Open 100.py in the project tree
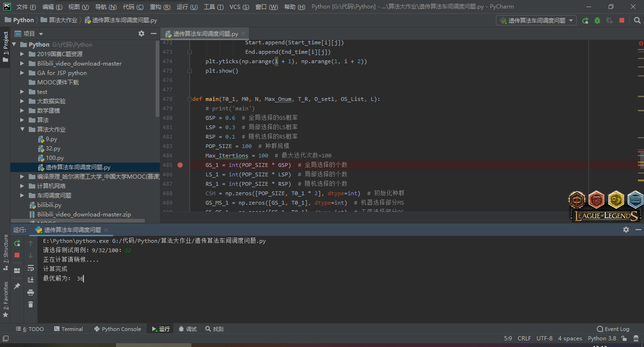Image resolution: width=644 pixels, height=347 pixels. (55, 158)
